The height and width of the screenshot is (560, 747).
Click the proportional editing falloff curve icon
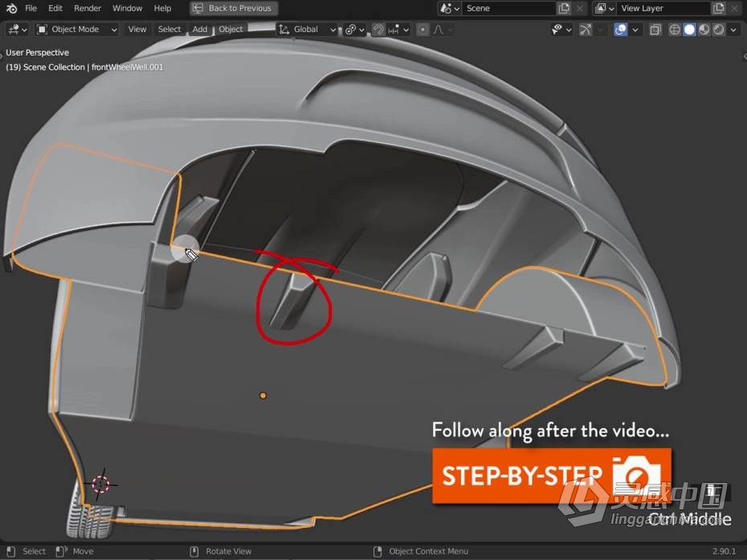(439, 30)
